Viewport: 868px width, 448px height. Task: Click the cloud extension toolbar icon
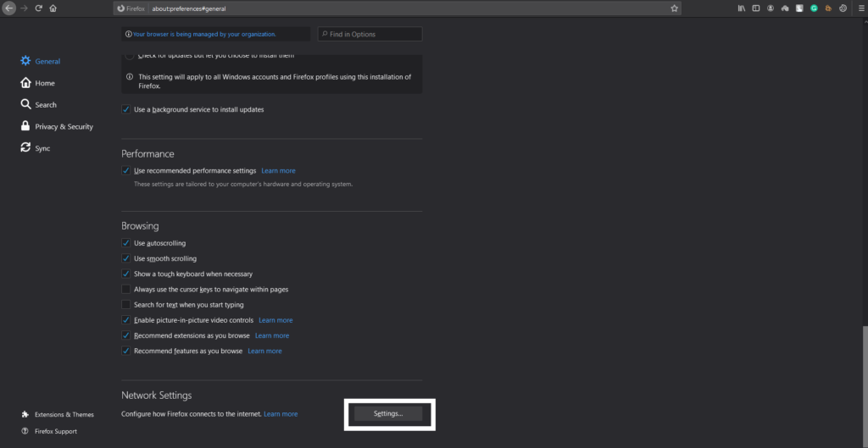784,8
